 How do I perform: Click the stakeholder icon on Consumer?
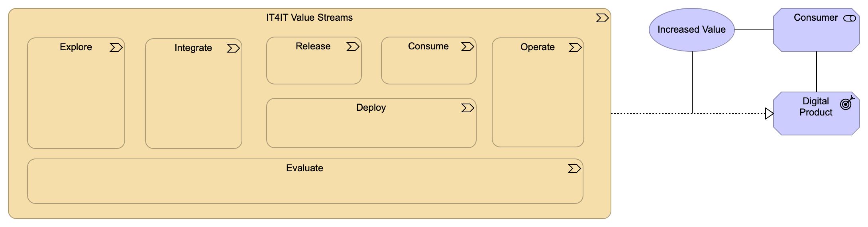(x=850, y=18)
